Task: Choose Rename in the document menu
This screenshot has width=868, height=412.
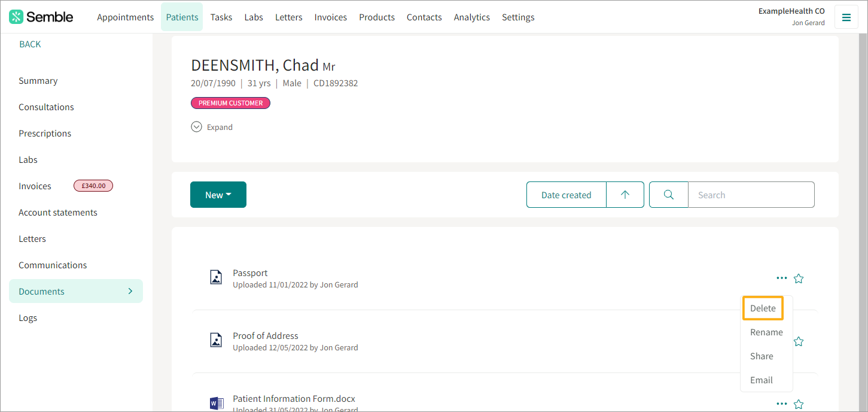Action: pyautogui.click(x=766, y=332)
